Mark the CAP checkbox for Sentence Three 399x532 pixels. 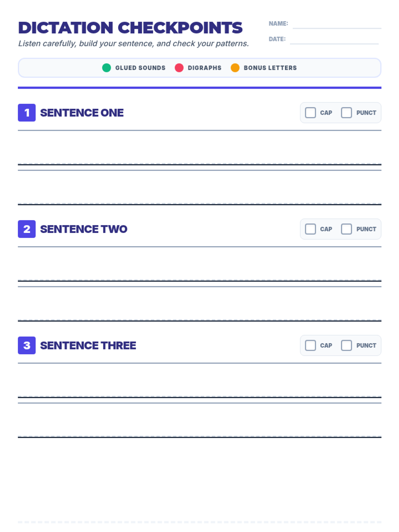(310, 345)
